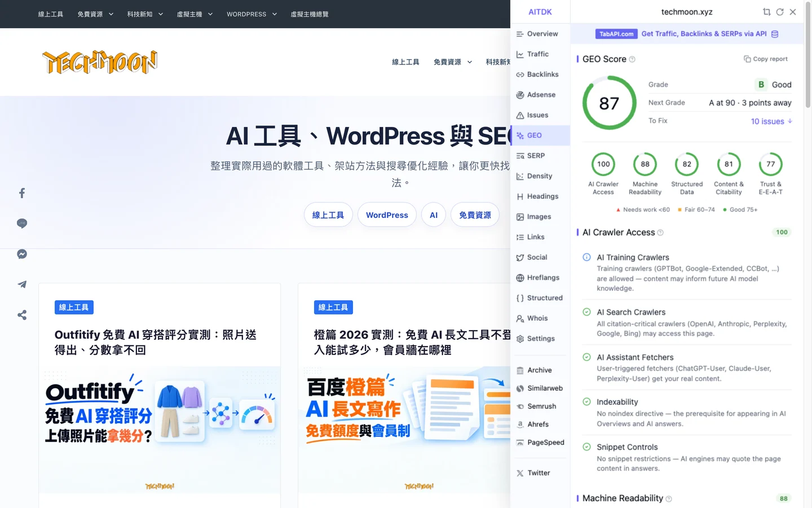Click the AI Crawler Access score circle
This screenshot has height=508, width=812.
(x=603, y=164)
